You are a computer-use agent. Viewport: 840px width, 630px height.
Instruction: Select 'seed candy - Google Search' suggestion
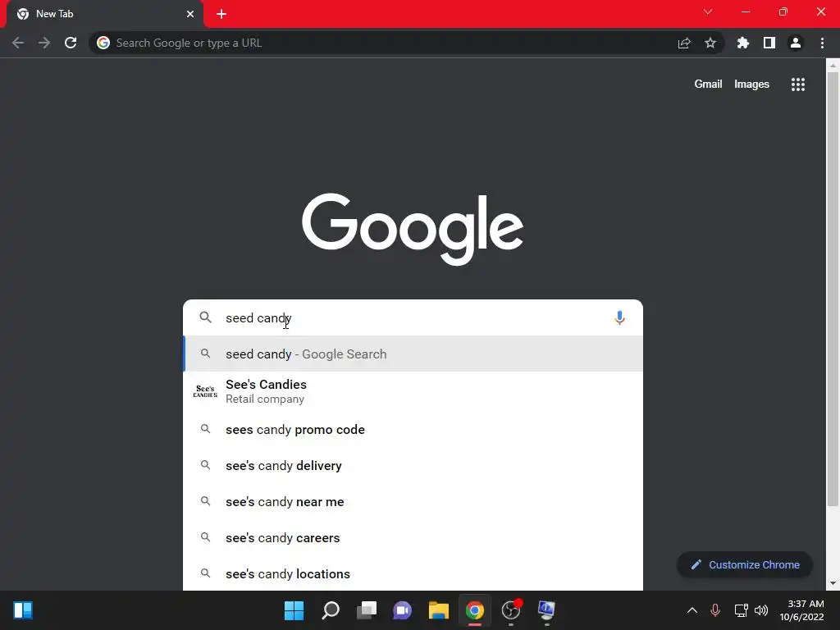tap(413, 354)
